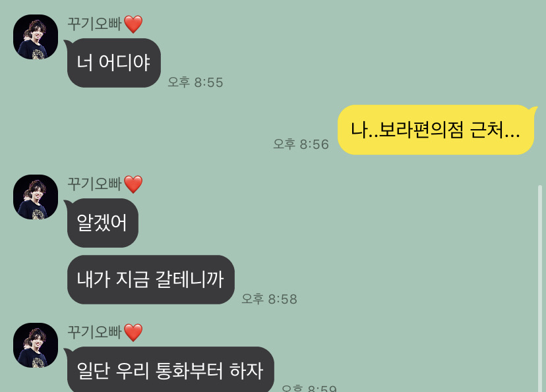Image resolution: width=546 pixels, height=392 pixels.
Task: Click empty chat background beside '알겠어'
Action: click(x=313, y=223)
